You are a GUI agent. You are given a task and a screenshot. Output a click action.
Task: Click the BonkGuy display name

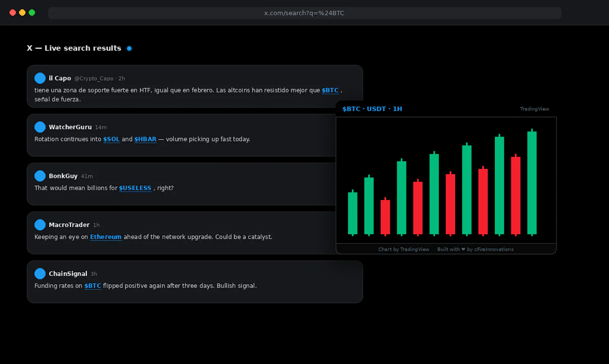pos(63,176)
